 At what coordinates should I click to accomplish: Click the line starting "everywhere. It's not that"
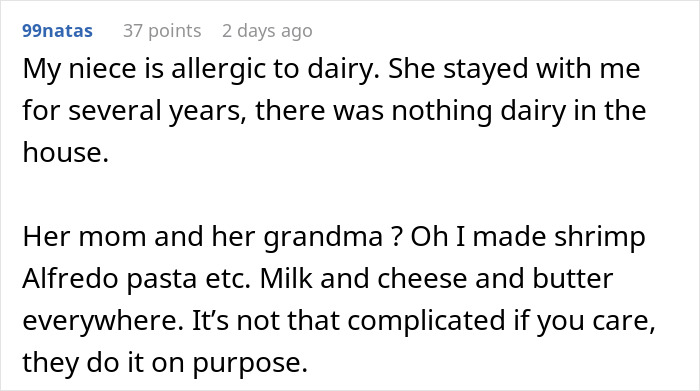click(x=339, y=320)
